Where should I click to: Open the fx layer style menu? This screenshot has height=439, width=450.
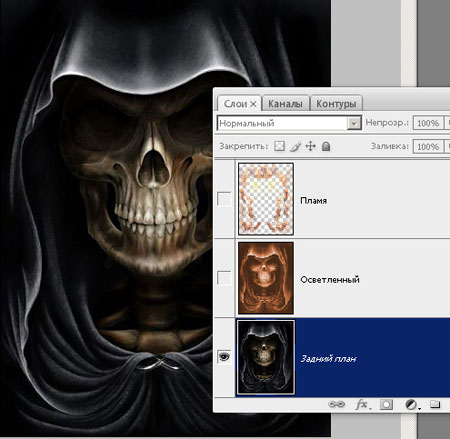coord(362,405)
